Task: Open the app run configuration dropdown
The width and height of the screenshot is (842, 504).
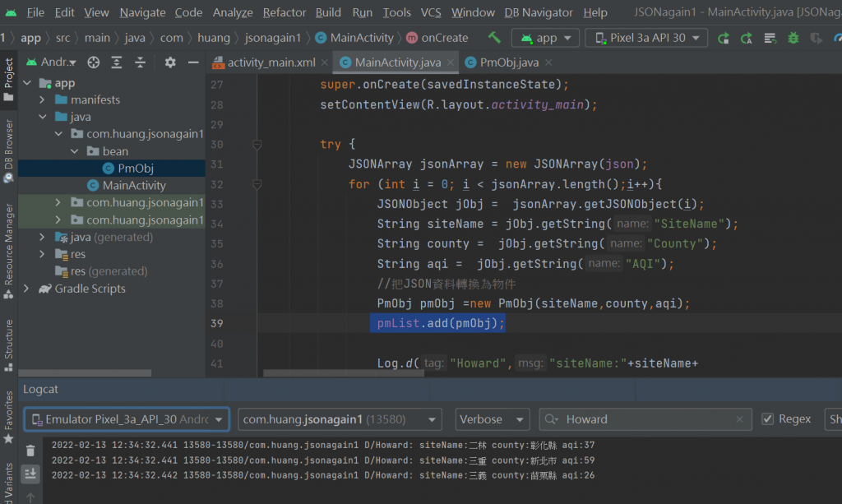Action: (x=546, y=38)
